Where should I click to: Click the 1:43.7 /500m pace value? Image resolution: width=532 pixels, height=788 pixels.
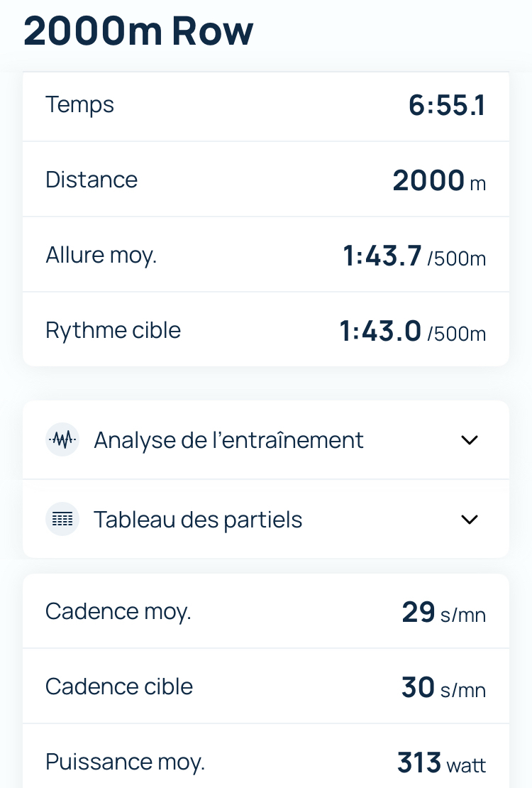click(x=414, y=256)
